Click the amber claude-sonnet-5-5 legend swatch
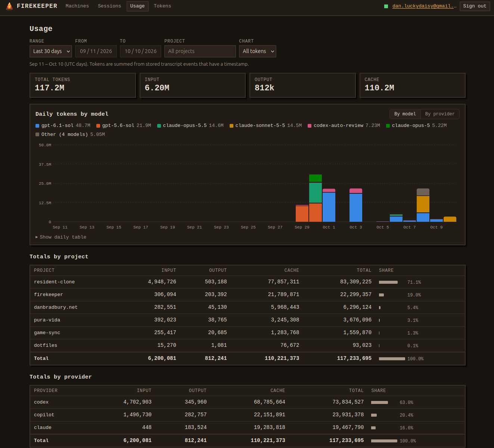Screen dimensions: 494x448 tap(232, 126)
